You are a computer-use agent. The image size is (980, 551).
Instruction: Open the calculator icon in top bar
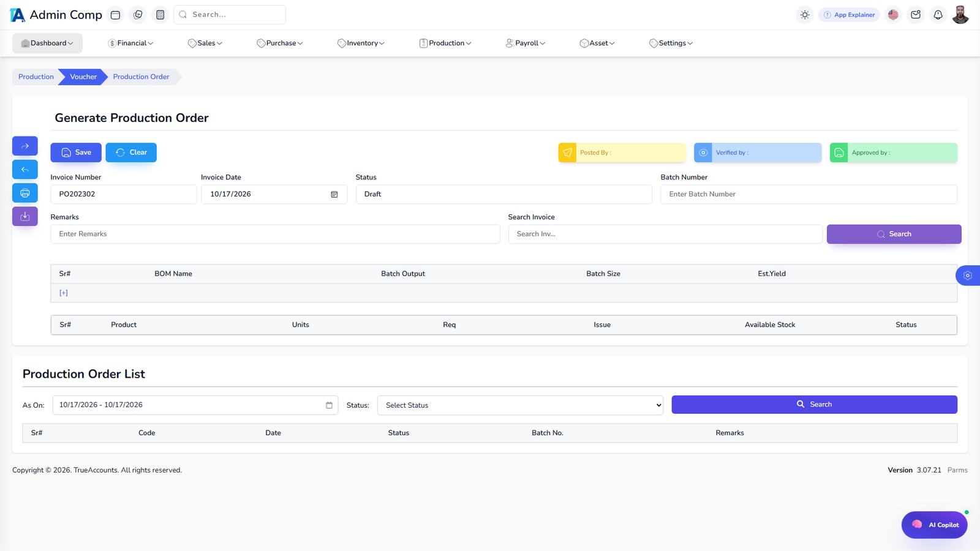tap(160, 15)
